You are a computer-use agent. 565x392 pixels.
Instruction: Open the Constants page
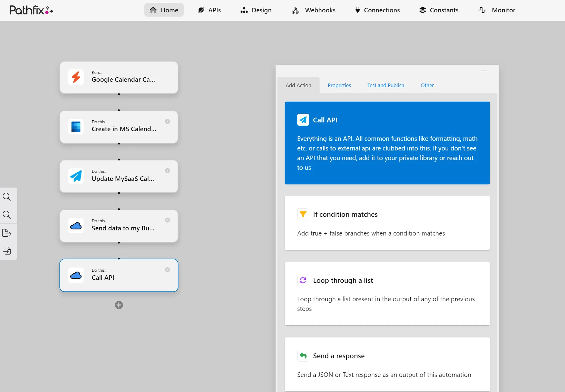439,10
